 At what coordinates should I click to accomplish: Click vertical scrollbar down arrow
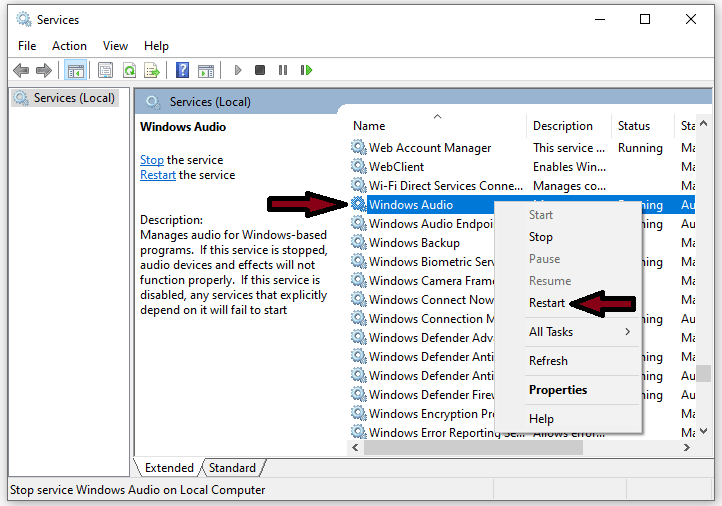(703, 431)
